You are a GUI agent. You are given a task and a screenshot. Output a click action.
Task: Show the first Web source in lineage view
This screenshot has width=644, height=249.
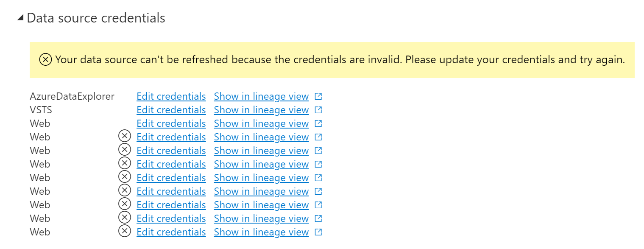click(261, 123)
